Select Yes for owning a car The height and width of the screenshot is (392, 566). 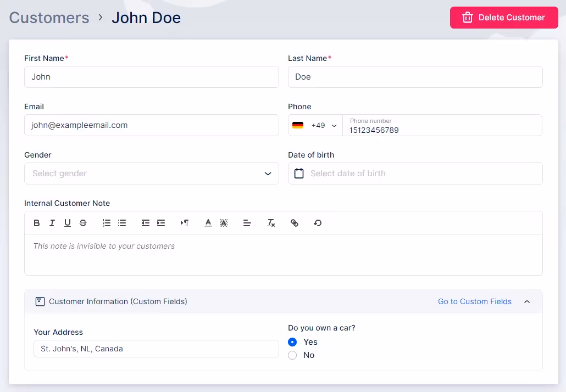pyautogui.click(x=292, y=342)
